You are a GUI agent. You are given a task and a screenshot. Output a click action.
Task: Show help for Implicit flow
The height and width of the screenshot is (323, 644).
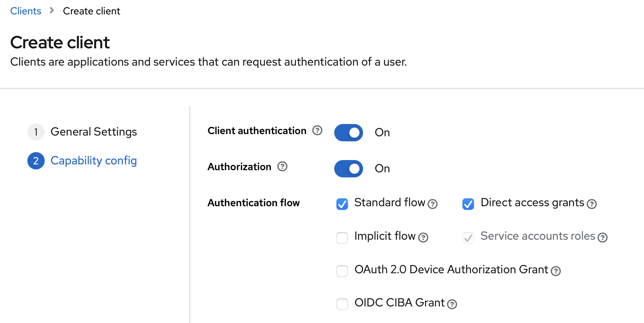(423, 238)
